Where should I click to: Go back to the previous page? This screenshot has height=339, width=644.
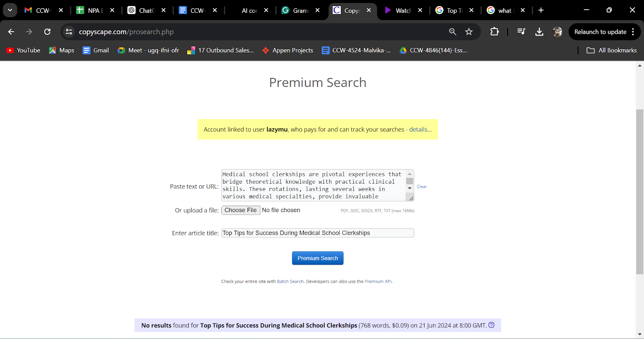(11, 32)
